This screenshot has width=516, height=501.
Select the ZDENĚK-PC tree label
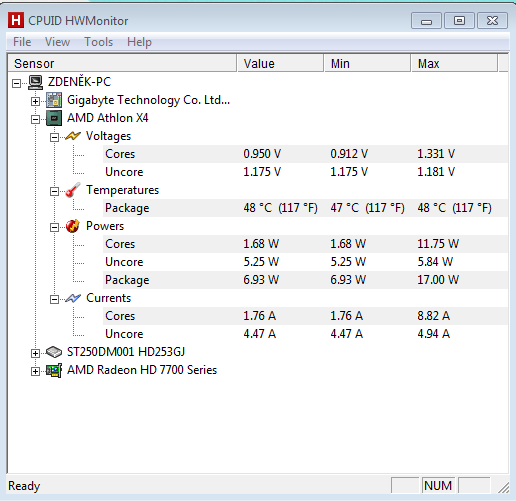tap(79, 82)
